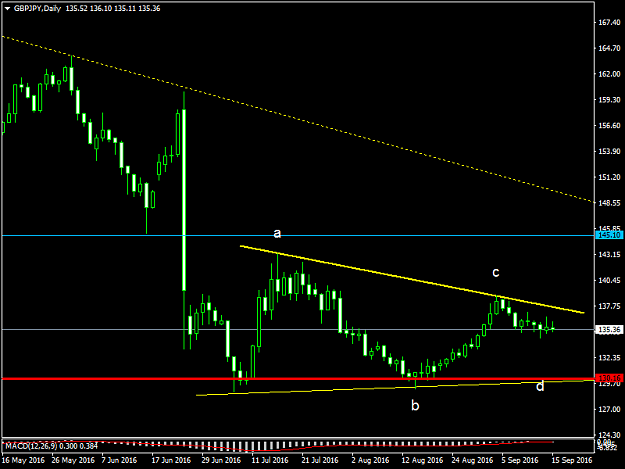This screenshot has width=625, height=469.
Task: Click the 11 Jul 2016 date label
Action: point(270,460)
